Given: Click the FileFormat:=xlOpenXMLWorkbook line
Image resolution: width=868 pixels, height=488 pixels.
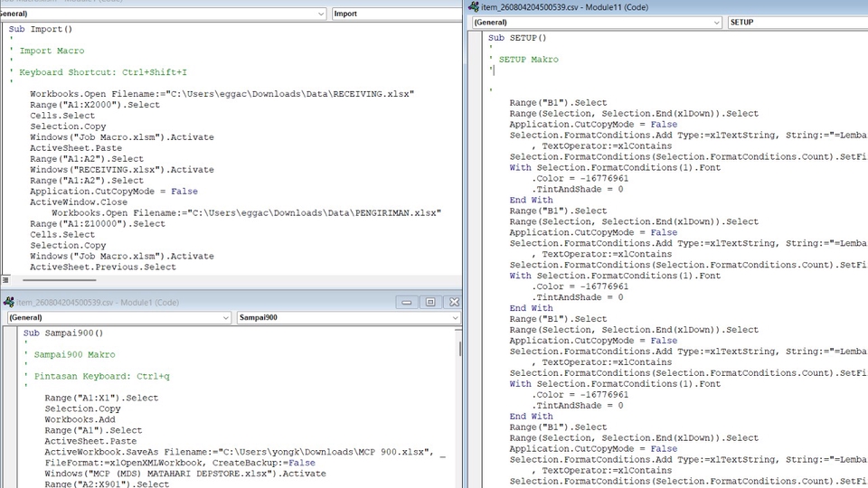Looking at the screenshot, I should [x=180, y=463].
